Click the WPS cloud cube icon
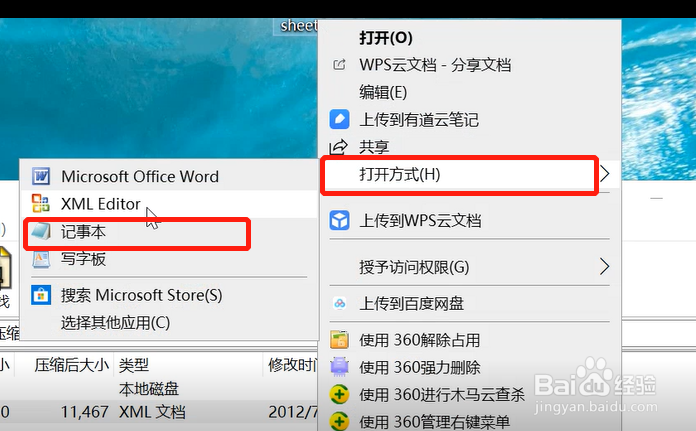This screenshot has width=696, height=431. pyautogui.click(x=340, y=220)
